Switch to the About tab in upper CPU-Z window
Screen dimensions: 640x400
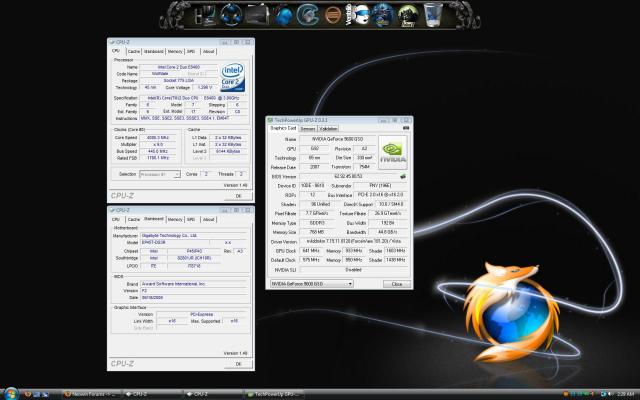pyautogui.click(x=208, y=51)
